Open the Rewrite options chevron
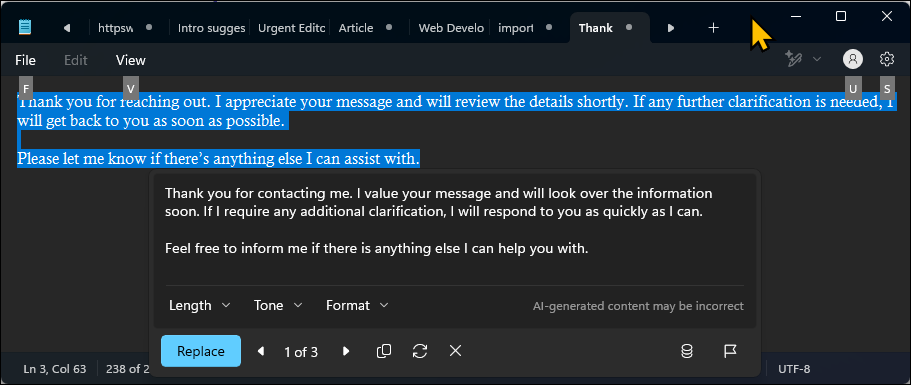 [817, 59]
